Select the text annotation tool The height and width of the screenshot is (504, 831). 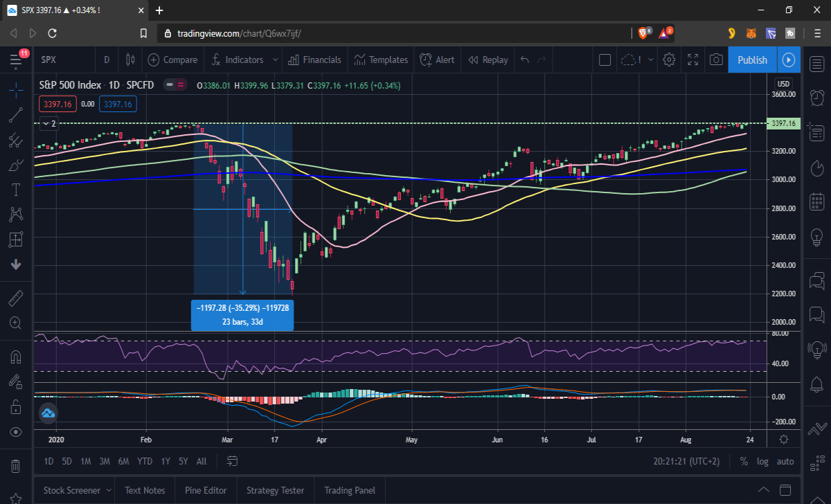(x=16, y=190)
